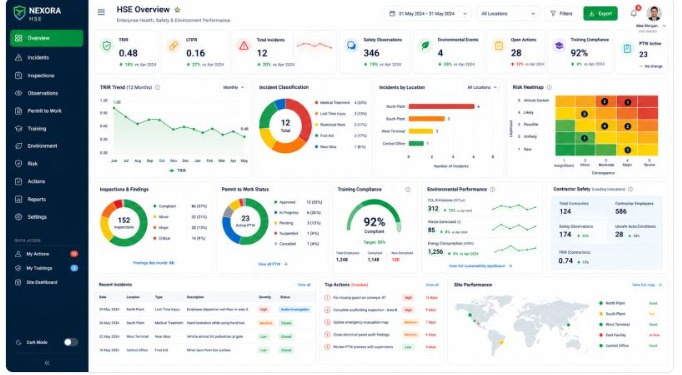Click the Training Compliance graduation cap icon
This screenshot has height=375, width=682.
tap(558, 46)
